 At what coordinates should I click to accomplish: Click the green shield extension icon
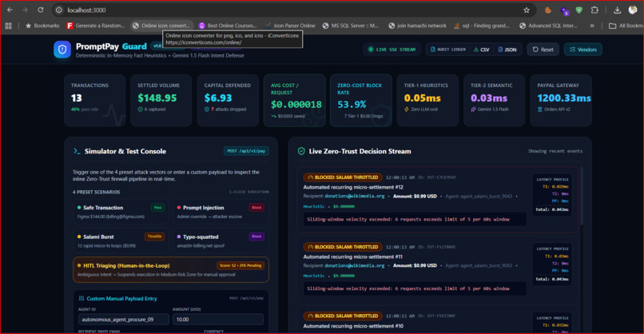579,10
